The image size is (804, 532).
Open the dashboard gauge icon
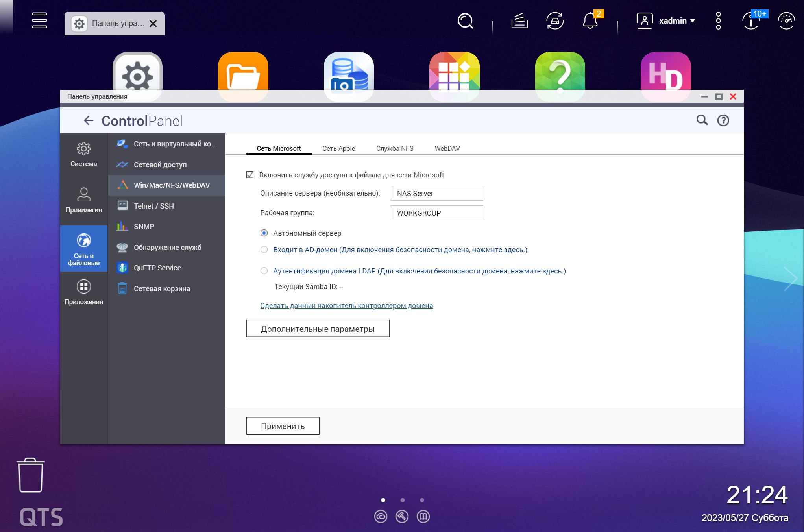[786, 20]
